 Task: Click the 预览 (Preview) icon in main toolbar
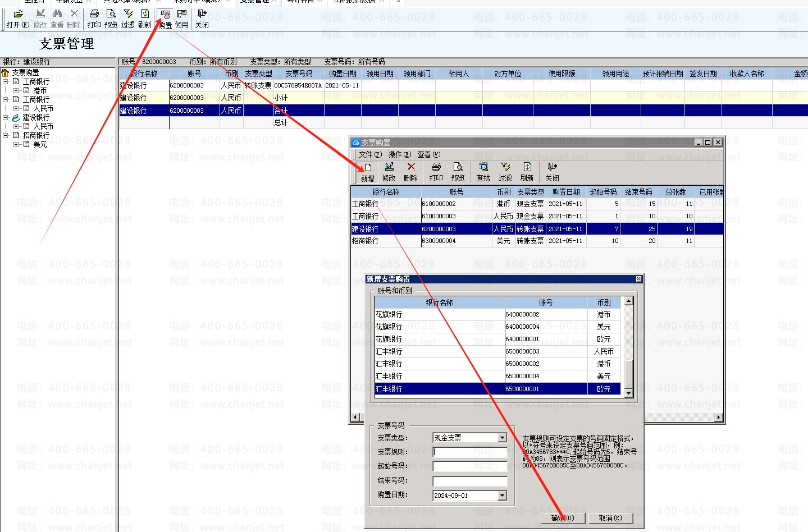click(x=111, y=19)
